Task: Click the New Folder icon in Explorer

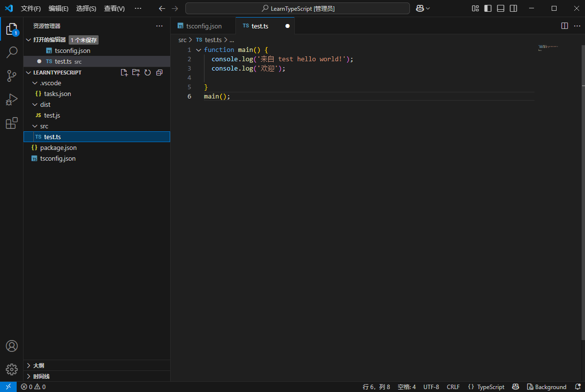Action: coord(136,72)
